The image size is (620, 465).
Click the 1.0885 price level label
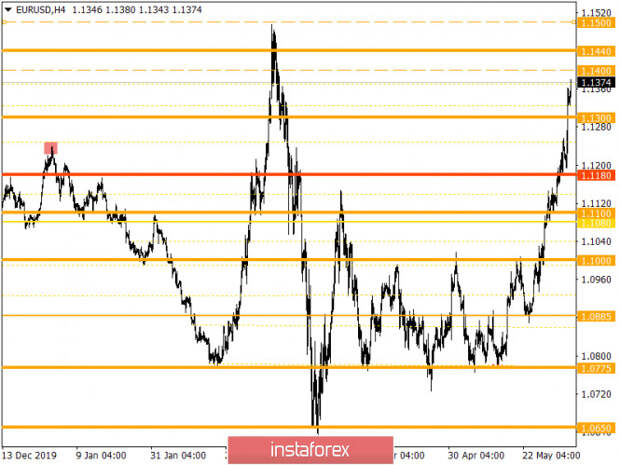pyautogui.click(x=596, y=316)
